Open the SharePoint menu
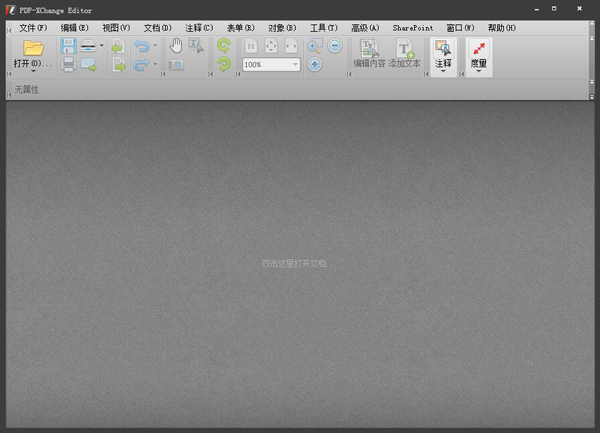The height and width of the screenshot is (433, 600). 413,28
